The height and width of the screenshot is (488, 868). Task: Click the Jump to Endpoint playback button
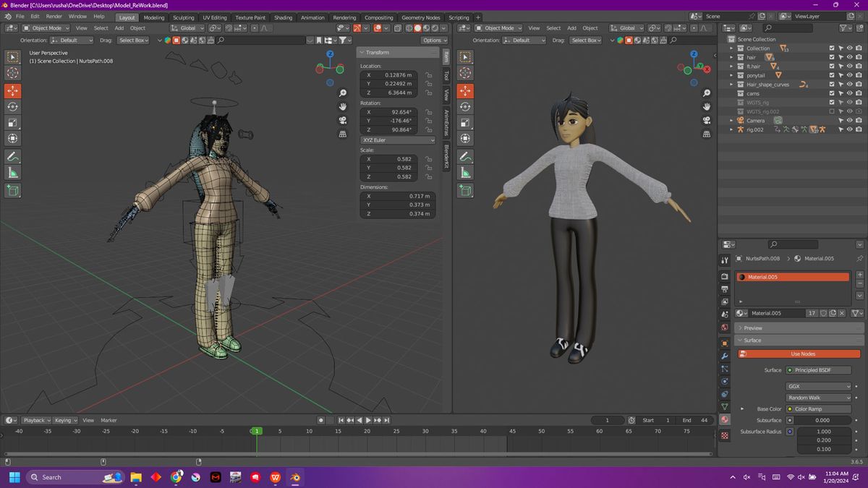pyautogui.click(x=387, y=421)
